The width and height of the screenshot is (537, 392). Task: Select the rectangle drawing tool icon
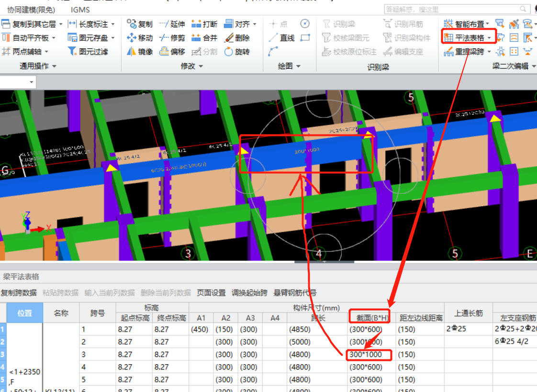305,38
